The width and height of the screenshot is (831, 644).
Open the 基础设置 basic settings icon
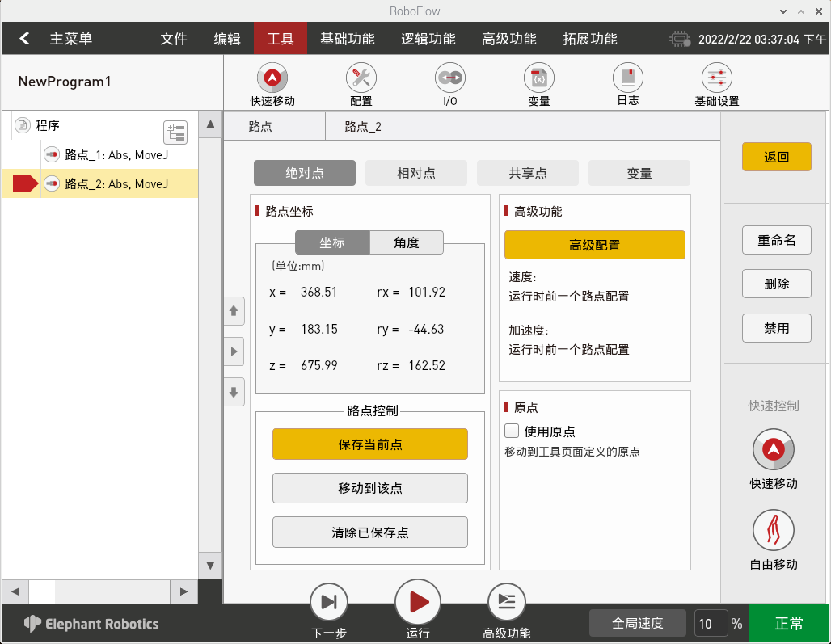coord(716,78)
